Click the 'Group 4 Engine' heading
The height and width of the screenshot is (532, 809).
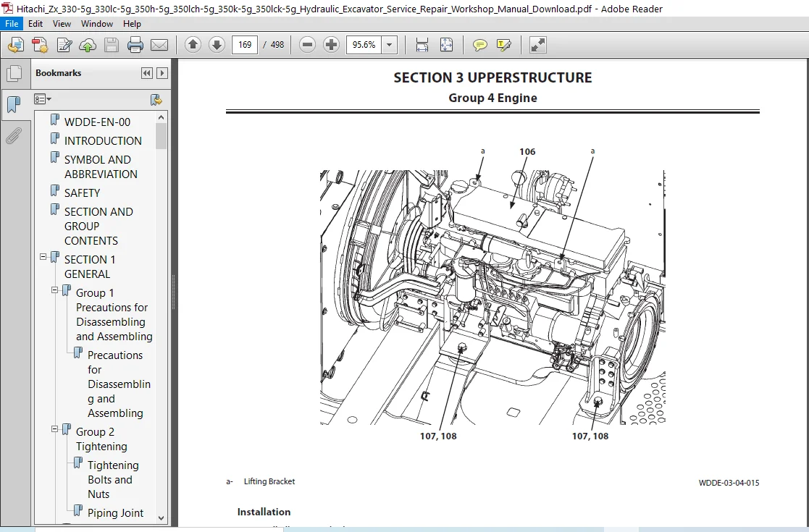(x=492, y=98)
